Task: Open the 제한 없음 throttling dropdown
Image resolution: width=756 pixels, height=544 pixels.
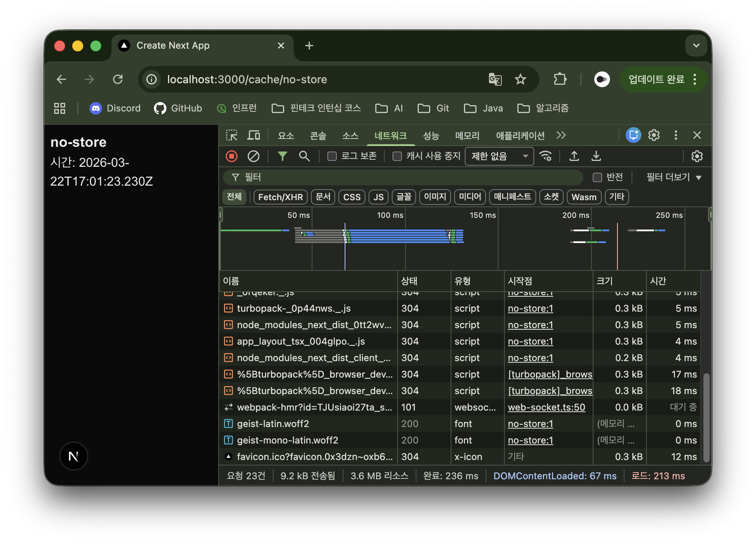Action: (499, 156)
